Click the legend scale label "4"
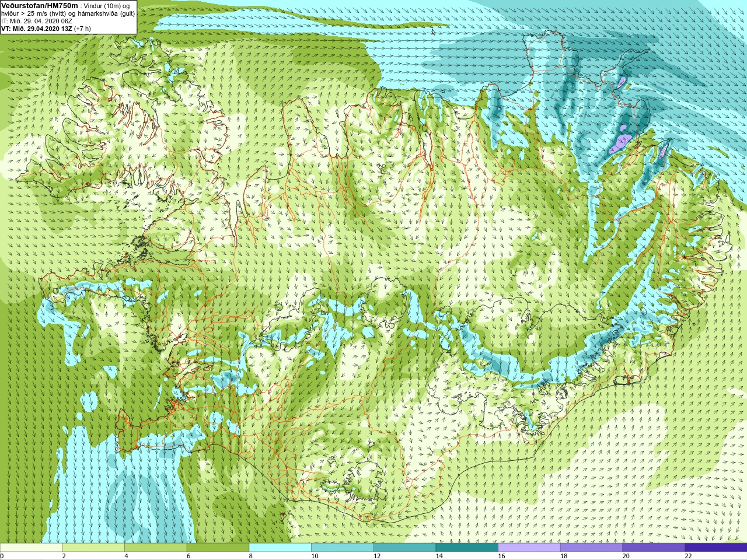 [x=126, y=556]
